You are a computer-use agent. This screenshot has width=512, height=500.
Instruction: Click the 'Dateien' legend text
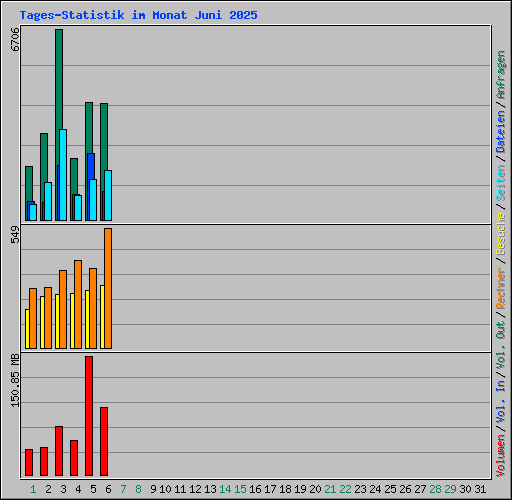(501, 132)
